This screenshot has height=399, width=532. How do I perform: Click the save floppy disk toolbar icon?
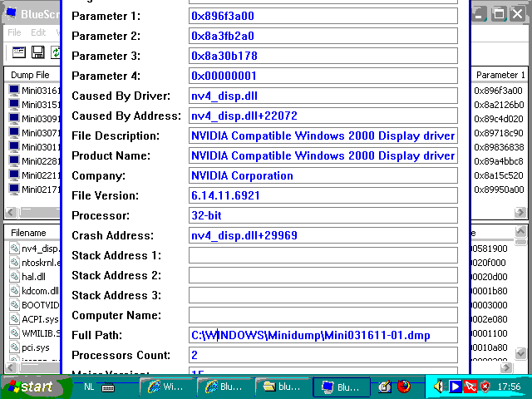click(x=38, y=52)
